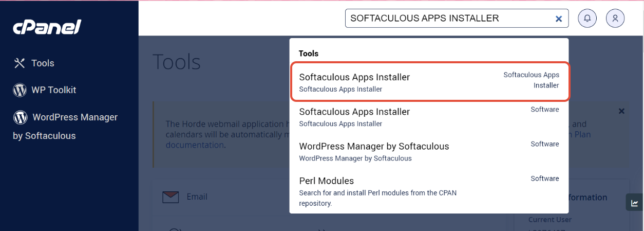Click the Email envelope icon
Screen dimensions: 644x231
tap(170, 197)
